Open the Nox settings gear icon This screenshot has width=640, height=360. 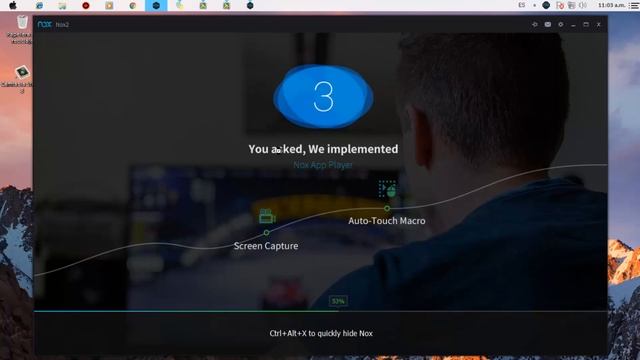click(561, 24)
